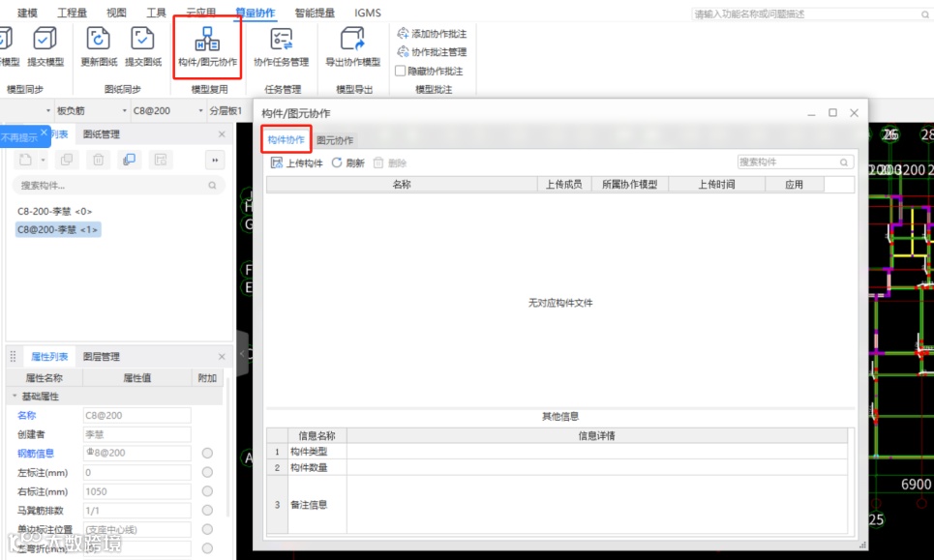Image resolution: width=934 pixels, height=560 pixels.
Task: Close the 图纸管理 panel header X
Action: click(x=222, y=134)
